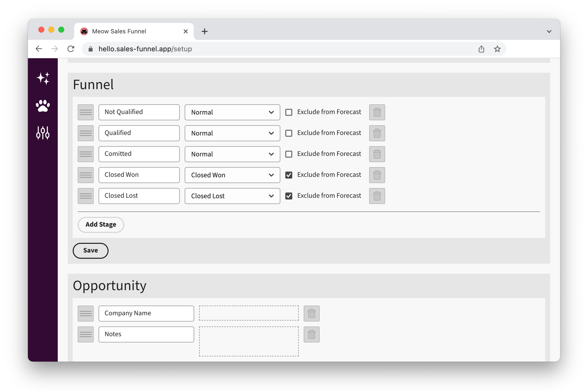Expand the Closed Won type dropdown
Image resolution: width=588 pixels, height=391 pixels.
pos(232,175)
